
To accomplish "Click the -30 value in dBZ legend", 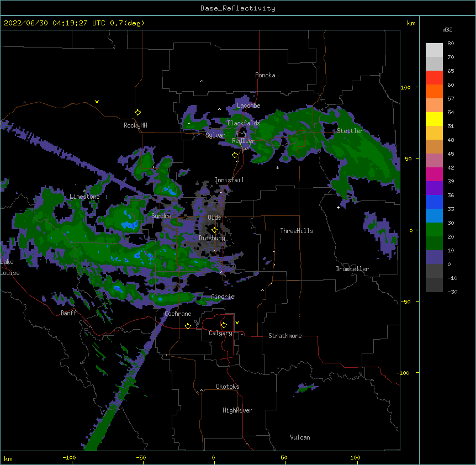I will click(x=452, y=292).
